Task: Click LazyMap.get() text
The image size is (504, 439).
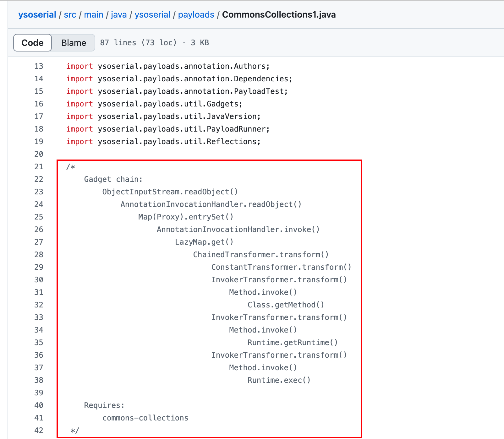Action: point(204,242)
